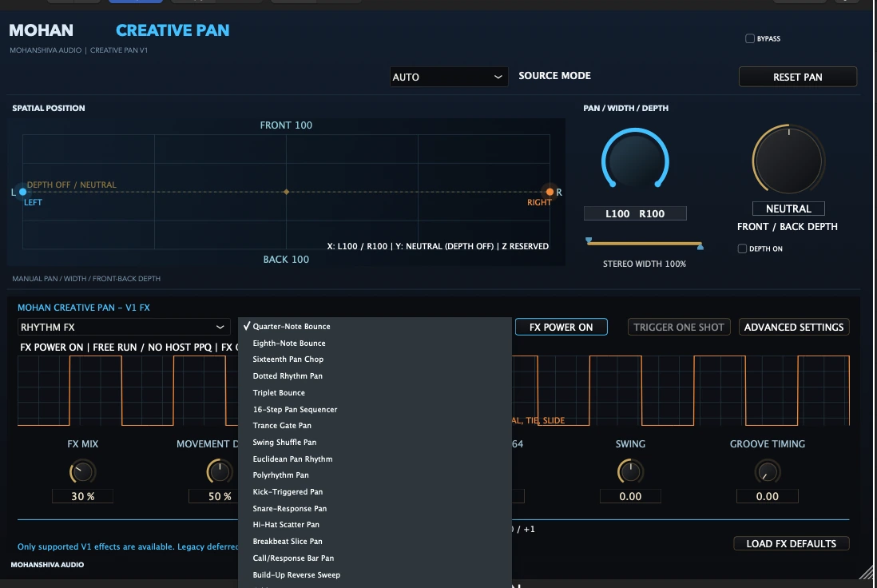
Task: Click the center diamond marker in spatial grid
Action: [x=287, y=192]
